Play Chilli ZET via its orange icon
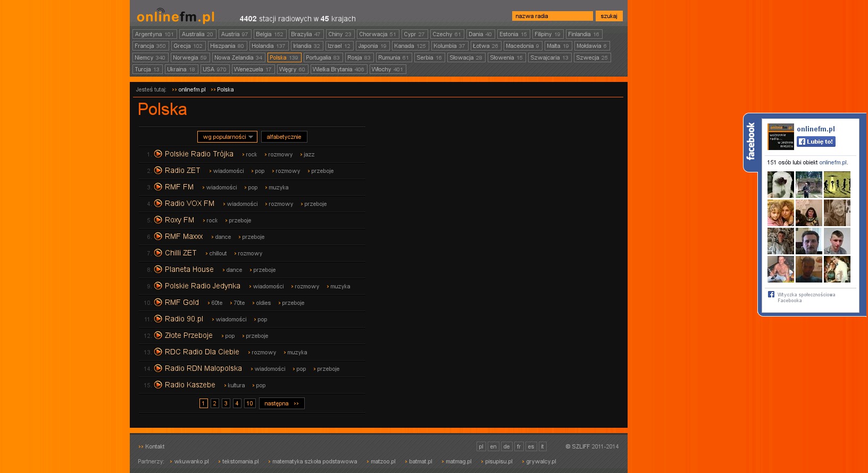 click(x=158, y=253)
